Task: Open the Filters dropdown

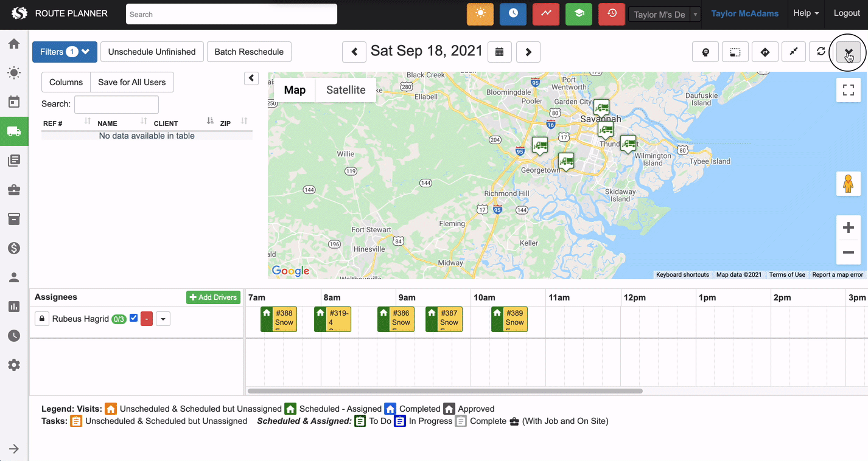Action: point(65,52)
